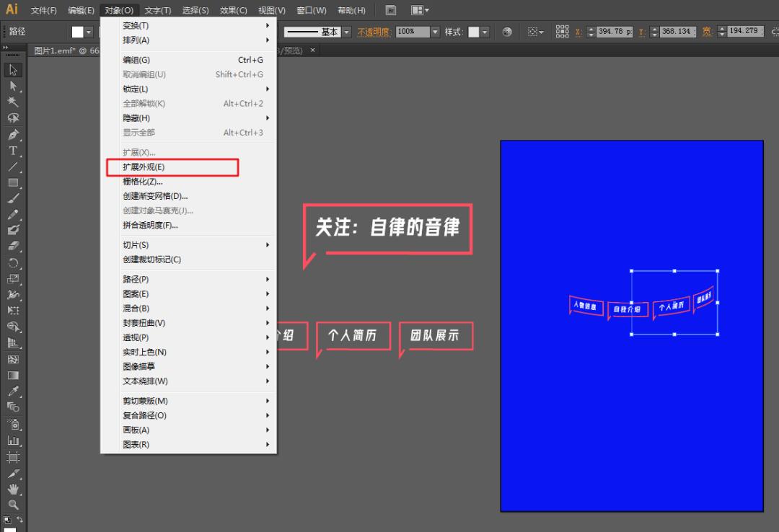Select the Eyedropper tool
The width and height of the screenshot is (779, 532).
tap(11, 392)
